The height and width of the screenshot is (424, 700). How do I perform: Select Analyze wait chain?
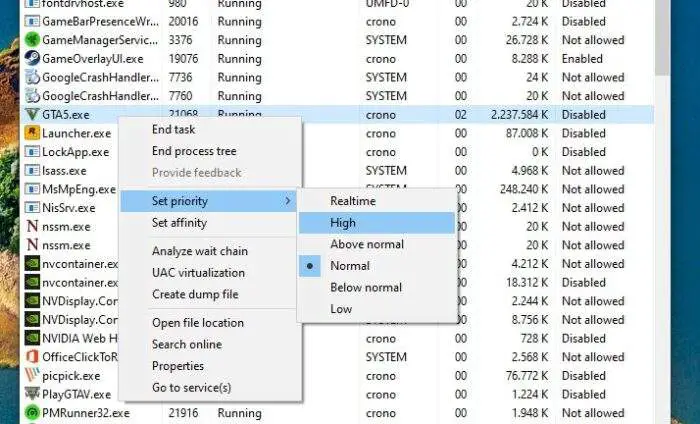click(200, 251)
